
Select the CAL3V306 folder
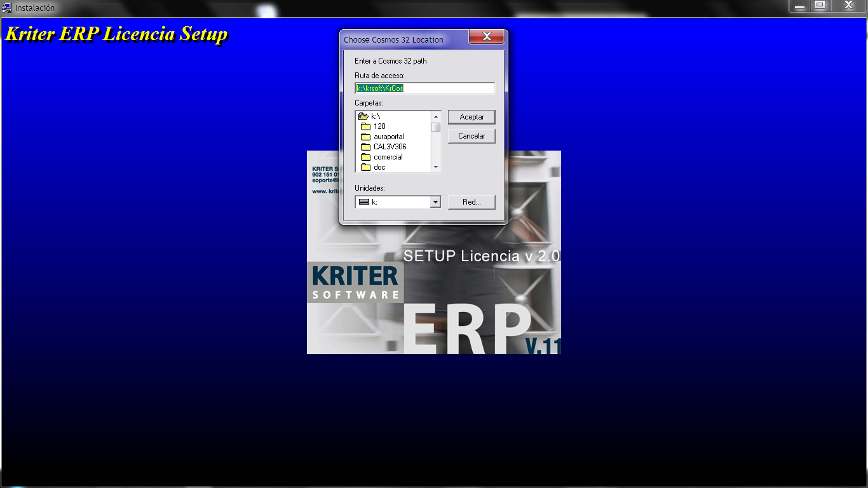coord(394,147)
